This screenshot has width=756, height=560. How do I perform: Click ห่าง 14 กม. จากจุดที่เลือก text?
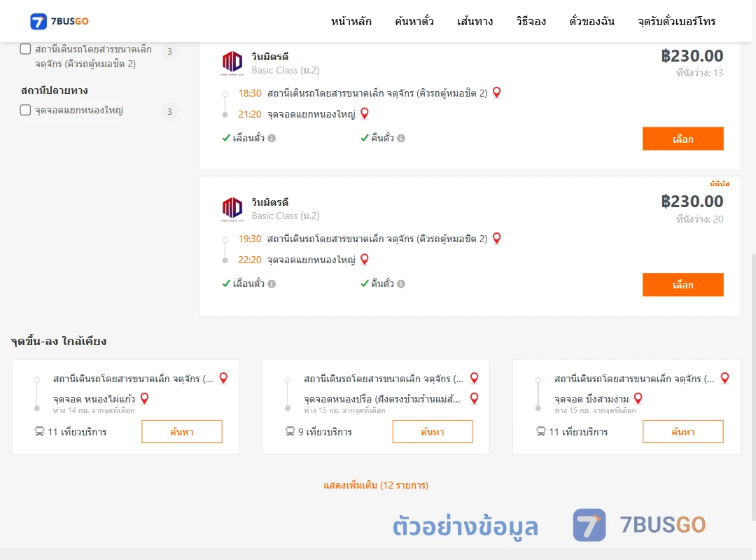tap(94, 410)
